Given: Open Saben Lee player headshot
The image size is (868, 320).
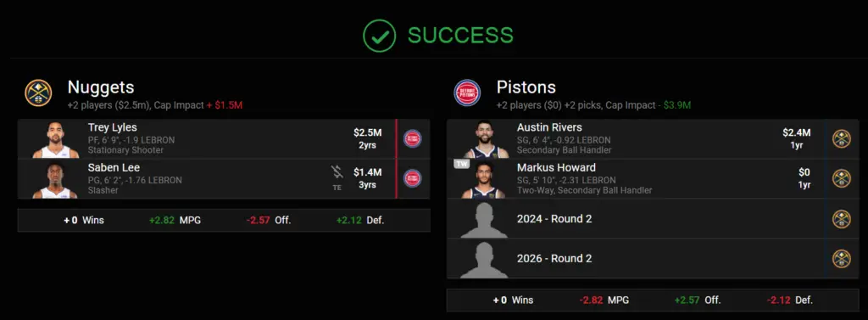Looking at the screenshot, I should coord(54,180).
